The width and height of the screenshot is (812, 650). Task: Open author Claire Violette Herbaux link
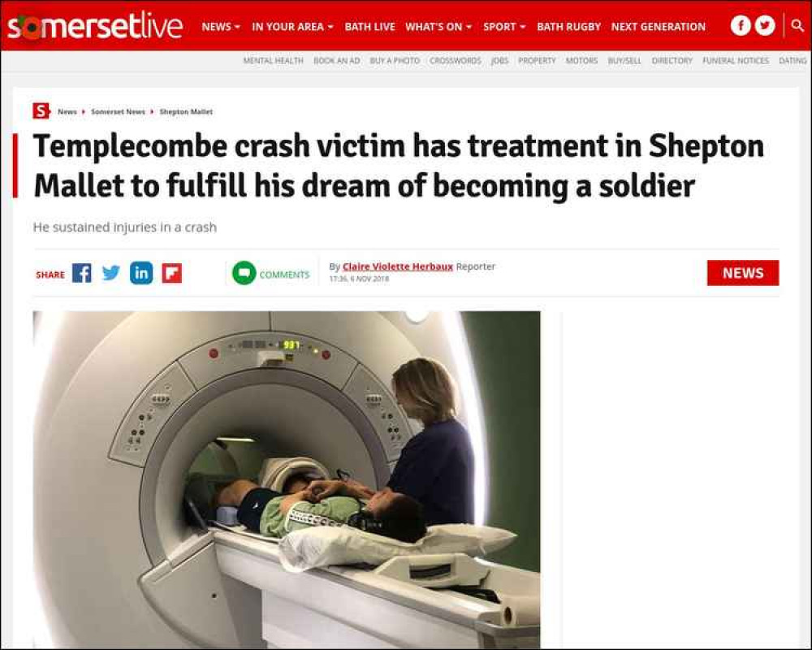pyautogui.click(x=398, y=266)
